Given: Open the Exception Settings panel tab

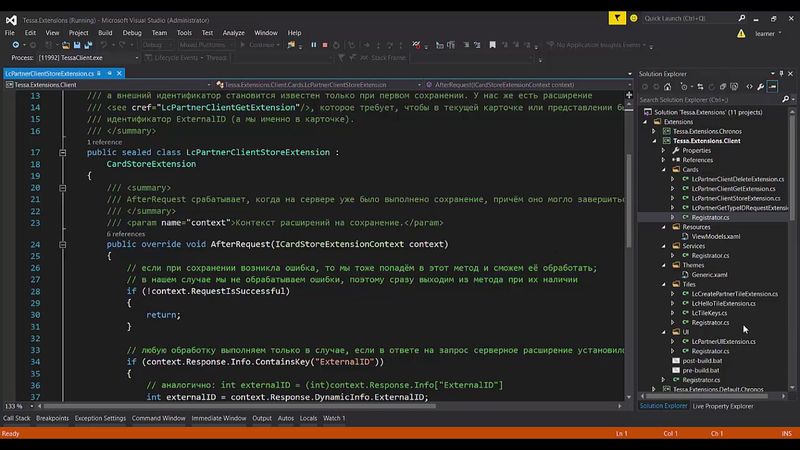Looking at the screenshot, I should pos(100,418).
